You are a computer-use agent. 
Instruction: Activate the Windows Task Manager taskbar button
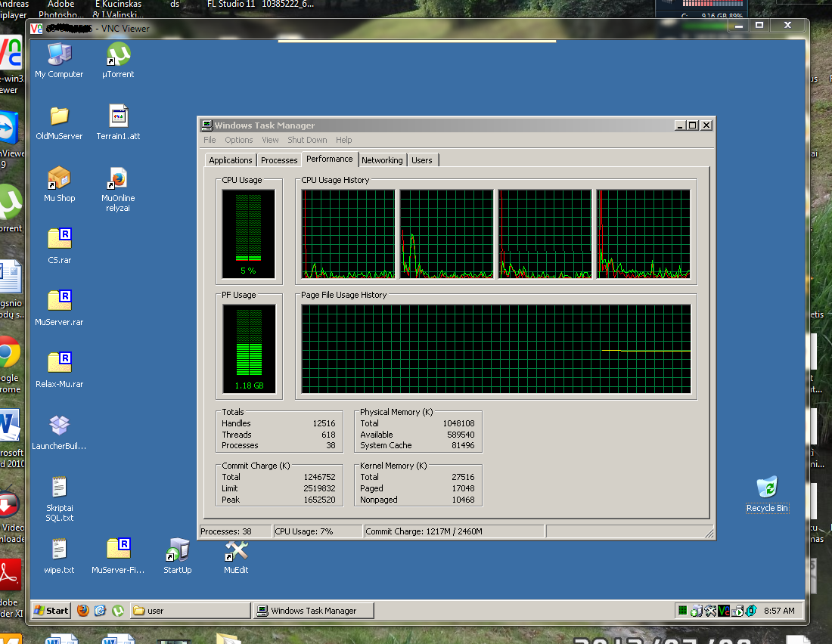pos(314,611)
